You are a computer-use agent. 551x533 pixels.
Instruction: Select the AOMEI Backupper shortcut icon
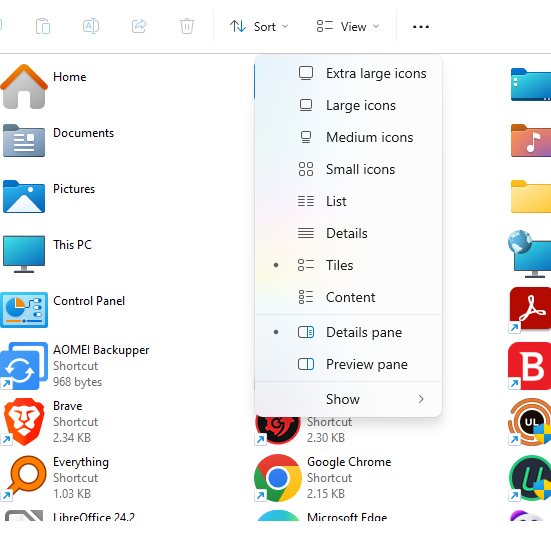[x=24, y=366]
